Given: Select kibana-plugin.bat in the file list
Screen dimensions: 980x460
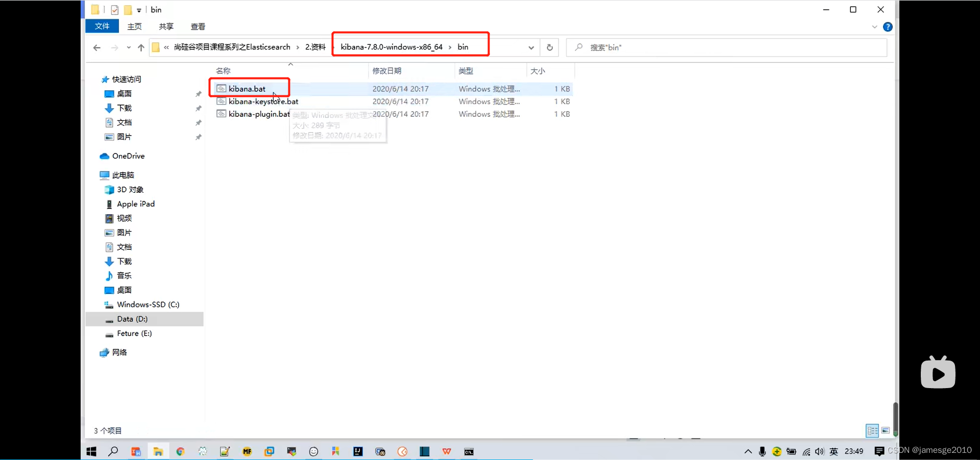Looking at the screenshot, I should click(x=259, y=114).
